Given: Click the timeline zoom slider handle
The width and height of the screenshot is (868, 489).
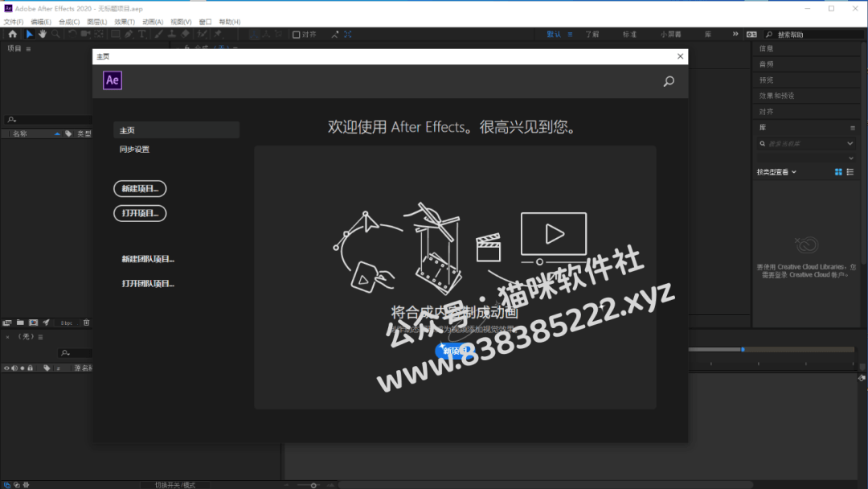Looking at the screenshot, I should [x=313, y=486].
